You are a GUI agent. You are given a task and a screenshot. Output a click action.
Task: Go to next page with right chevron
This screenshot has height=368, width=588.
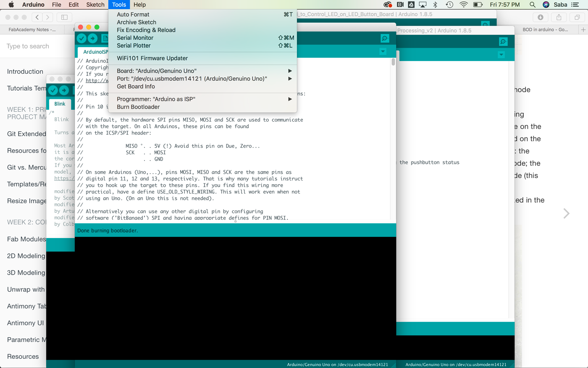tap(567, 214)
